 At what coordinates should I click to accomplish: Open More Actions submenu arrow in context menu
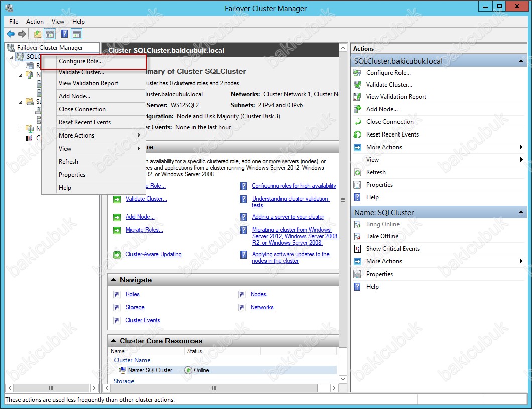139,135
